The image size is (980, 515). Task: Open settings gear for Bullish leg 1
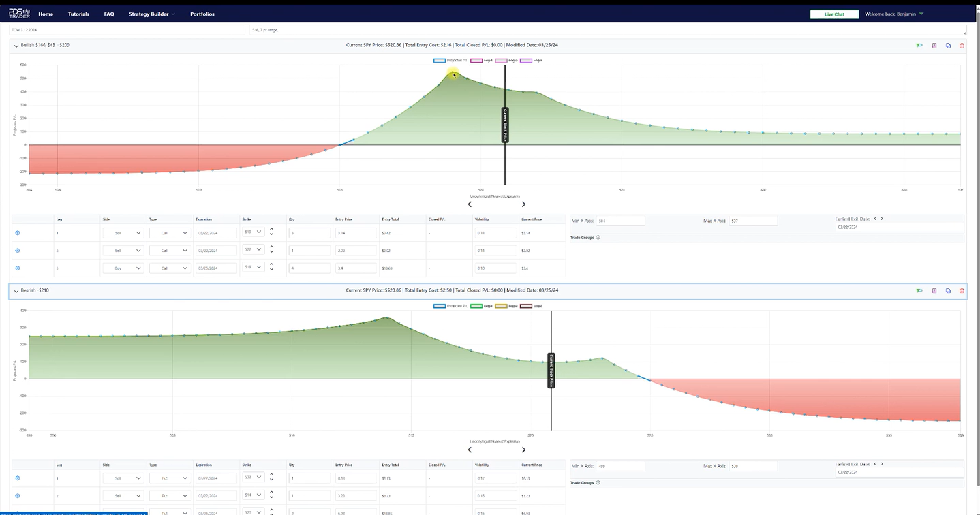coord(18,233)
